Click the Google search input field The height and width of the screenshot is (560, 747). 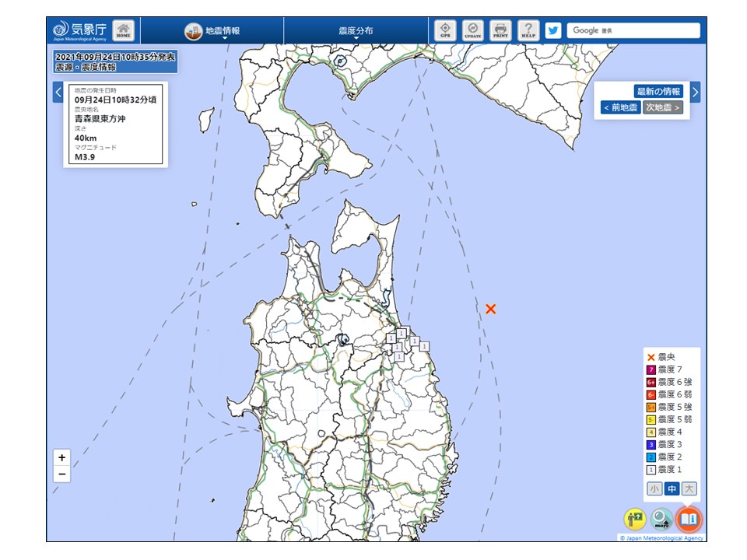pyautogui.click(x=633, y=31)
